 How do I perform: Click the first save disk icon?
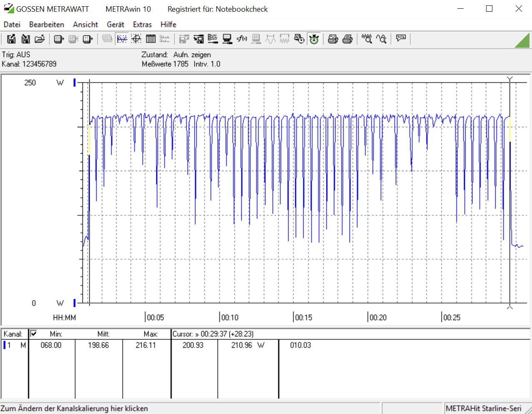click(11, 39)
